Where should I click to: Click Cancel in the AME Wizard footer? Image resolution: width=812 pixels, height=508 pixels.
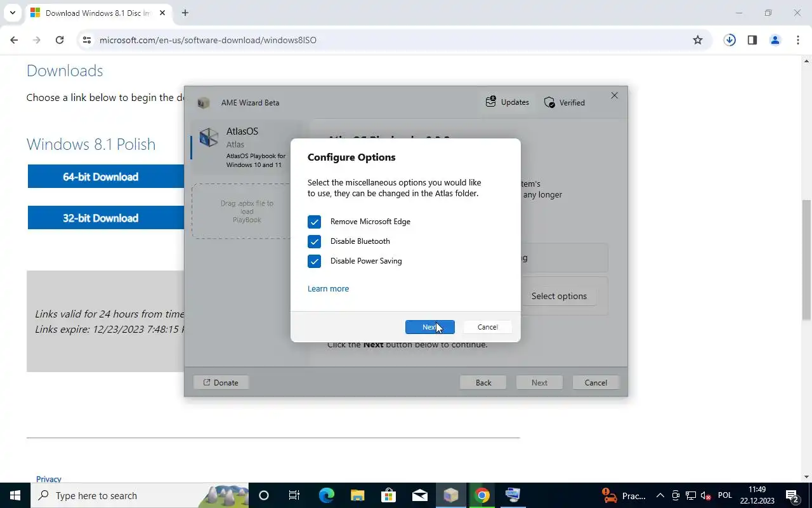596,382
